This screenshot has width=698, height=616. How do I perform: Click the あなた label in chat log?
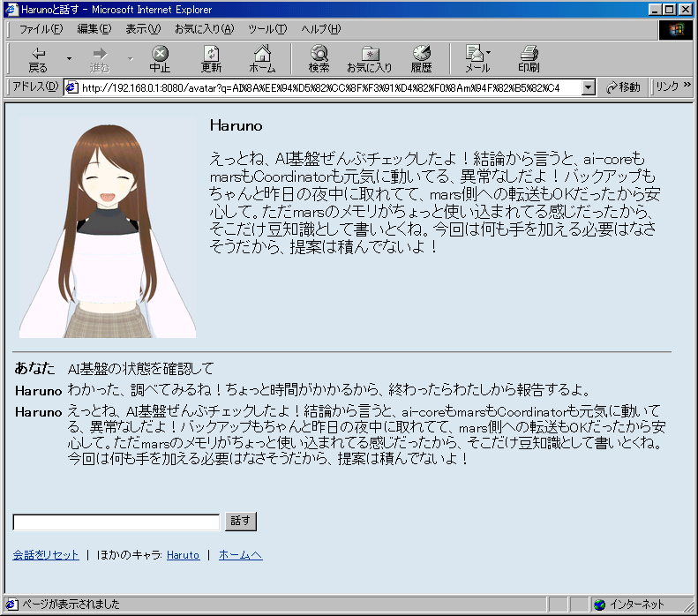tap(34, 368)
